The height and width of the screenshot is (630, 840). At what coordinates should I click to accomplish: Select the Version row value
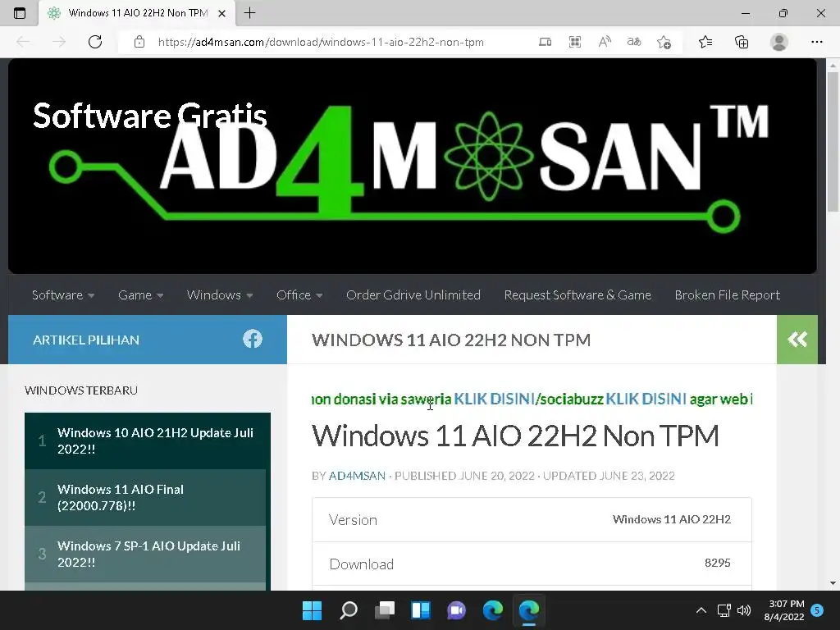tap(671, 519)
